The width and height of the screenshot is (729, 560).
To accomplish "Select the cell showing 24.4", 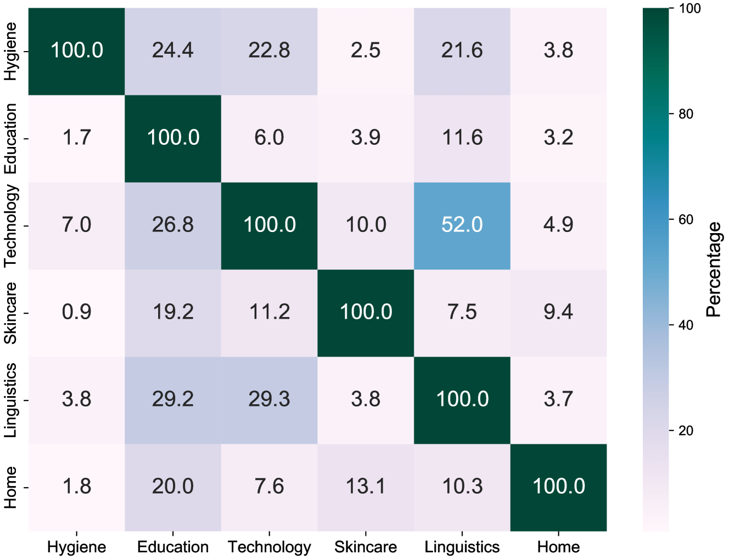I will 173,50.
